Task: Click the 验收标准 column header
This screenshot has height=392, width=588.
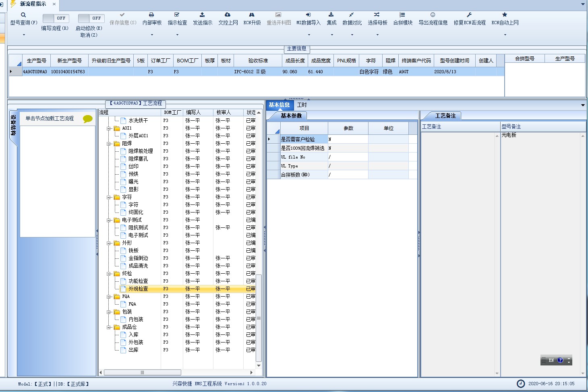Action: 258,61
